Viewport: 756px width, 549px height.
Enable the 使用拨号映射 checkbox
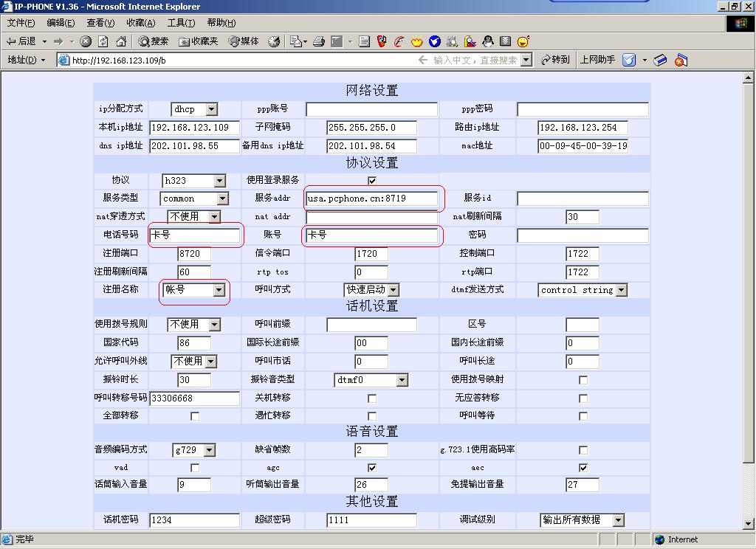tap(583, 380)
